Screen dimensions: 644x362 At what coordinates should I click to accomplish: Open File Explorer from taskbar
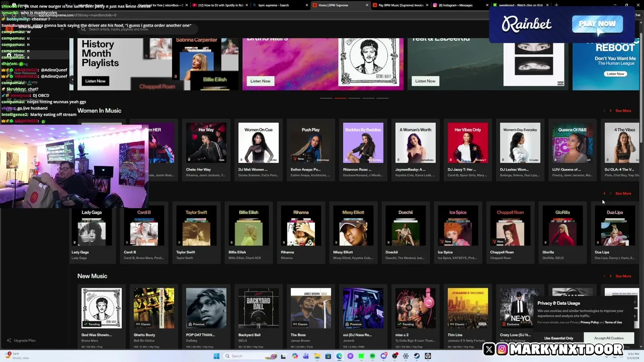point(317,356)
